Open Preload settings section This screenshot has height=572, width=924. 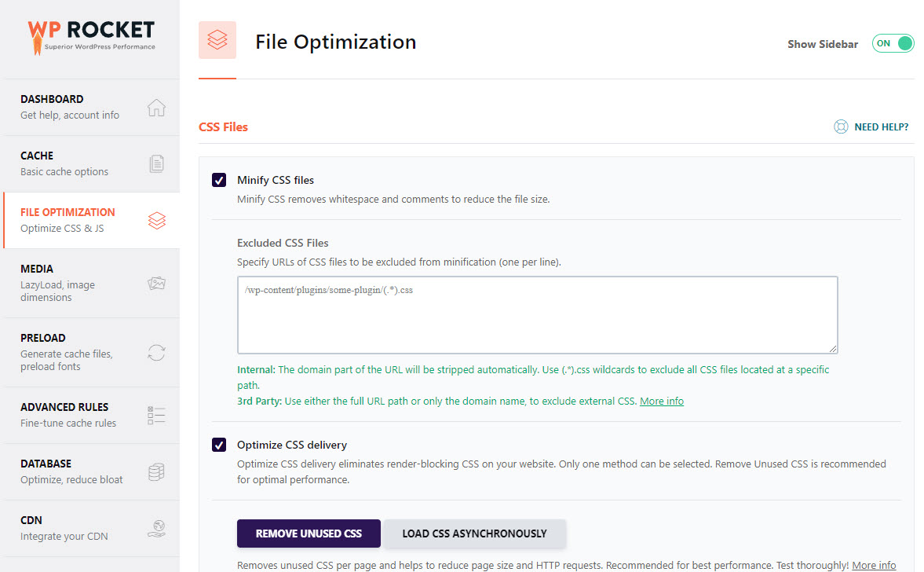91,353
